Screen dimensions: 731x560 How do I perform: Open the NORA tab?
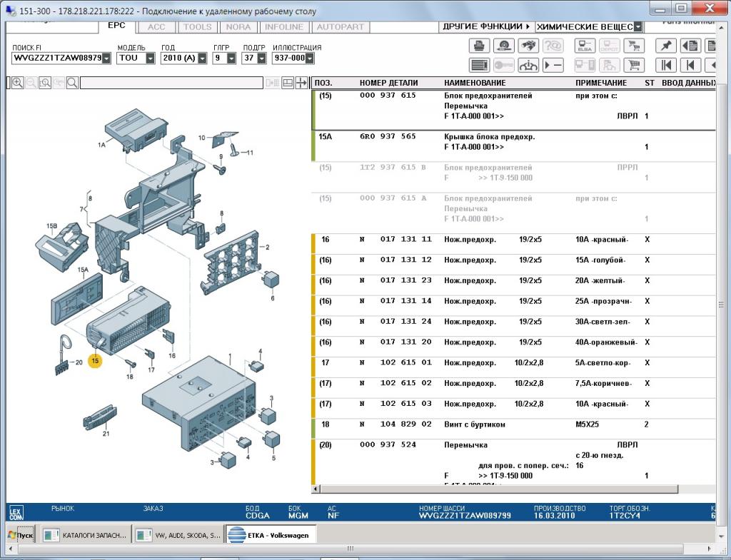[x=238, y=27]
